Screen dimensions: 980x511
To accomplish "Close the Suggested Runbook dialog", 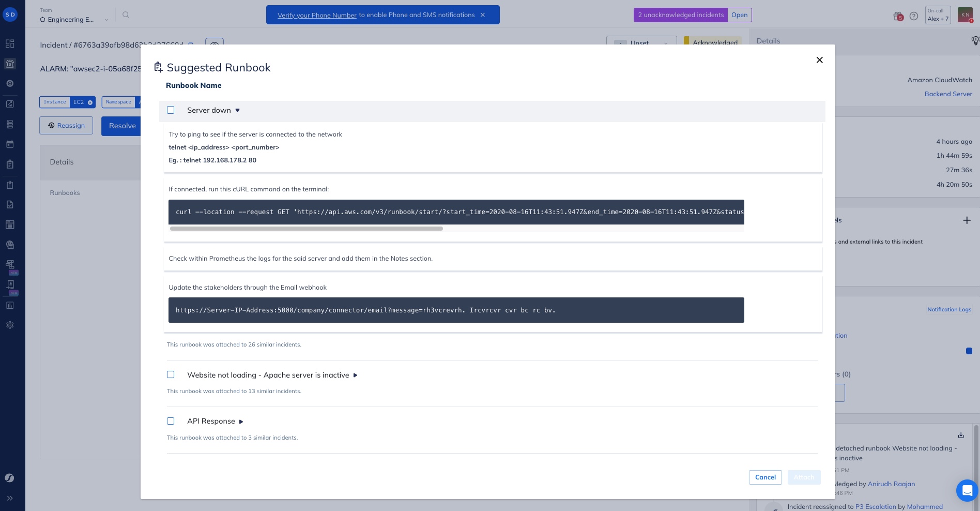I will click(x=819, y=60).
